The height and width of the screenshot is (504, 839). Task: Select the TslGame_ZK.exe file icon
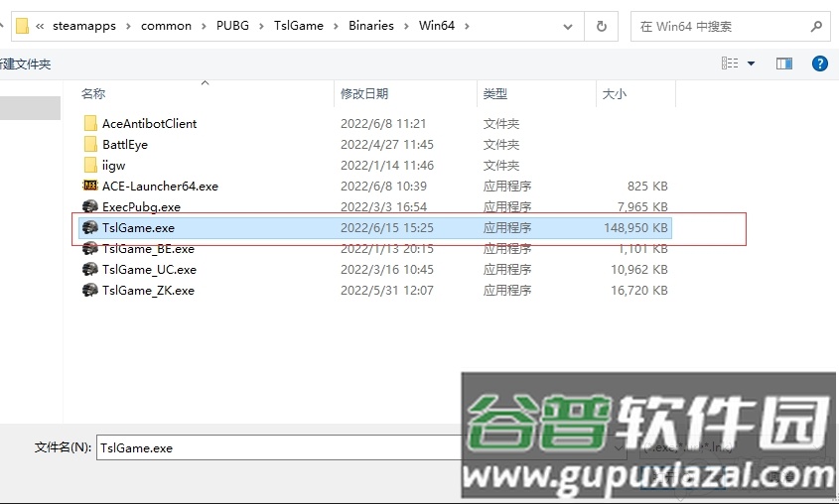90,291
